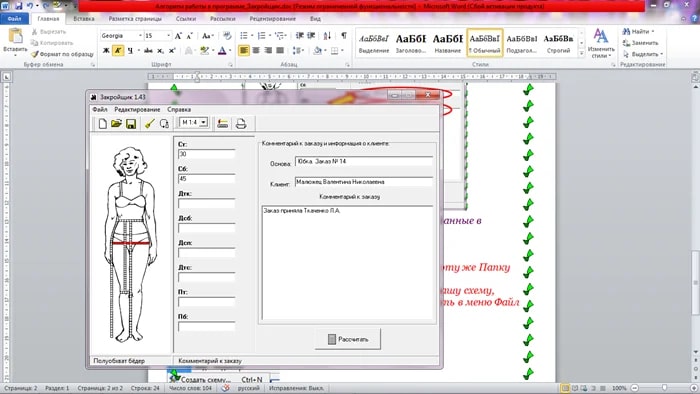Expand the M 1:4 scale dropdown

(204, 122)
